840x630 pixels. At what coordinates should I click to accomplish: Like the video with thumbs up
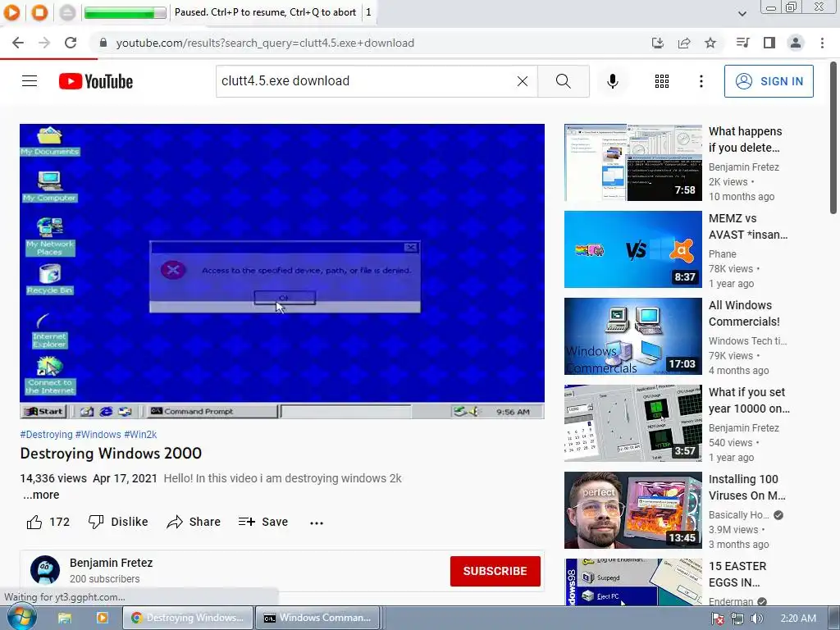[x=48, y=522]
